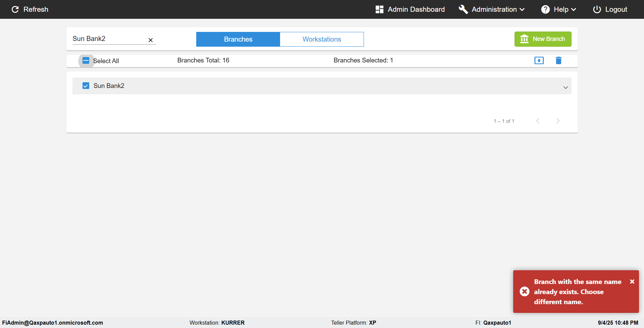Screen dimensions: 644x328
Task: Click the 'Branch with the same name' error message
Action: pos(578,292)
